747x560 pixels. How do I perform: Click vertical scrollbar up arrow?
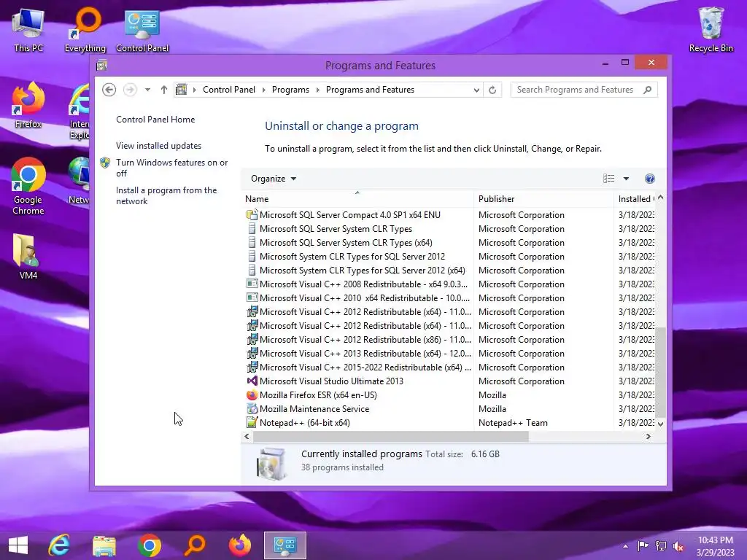pos(661,198)
